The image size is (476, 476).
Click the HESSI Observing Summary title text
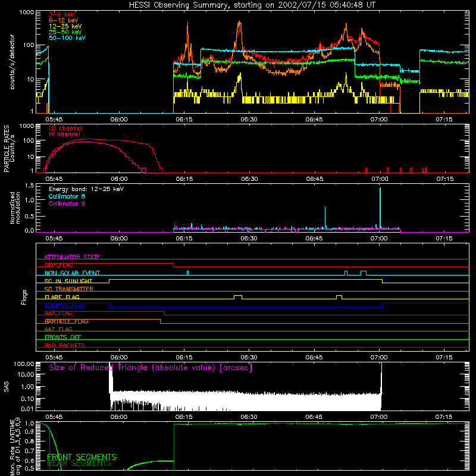click(x=252, y=5)
